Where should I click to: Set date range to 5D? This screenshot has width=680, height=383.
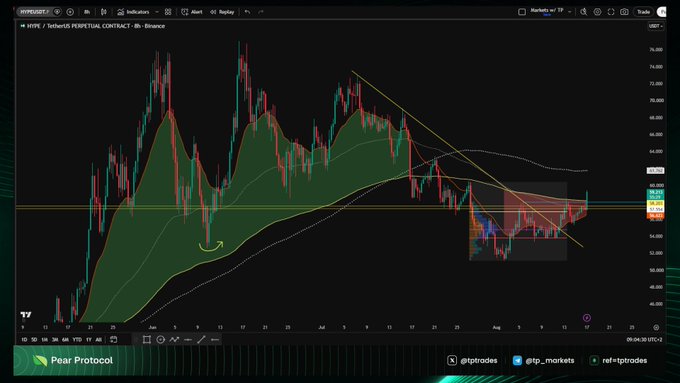pyautogui.click(x=34, y=340)
